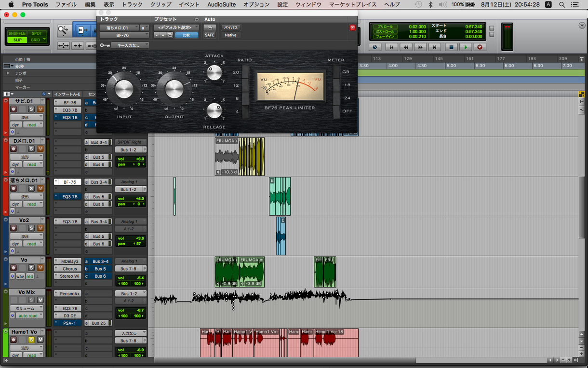Click the horizontal zoom arrows button below tools
The height and width of the screenshot is (368, 588).
[x=64, y=46]
